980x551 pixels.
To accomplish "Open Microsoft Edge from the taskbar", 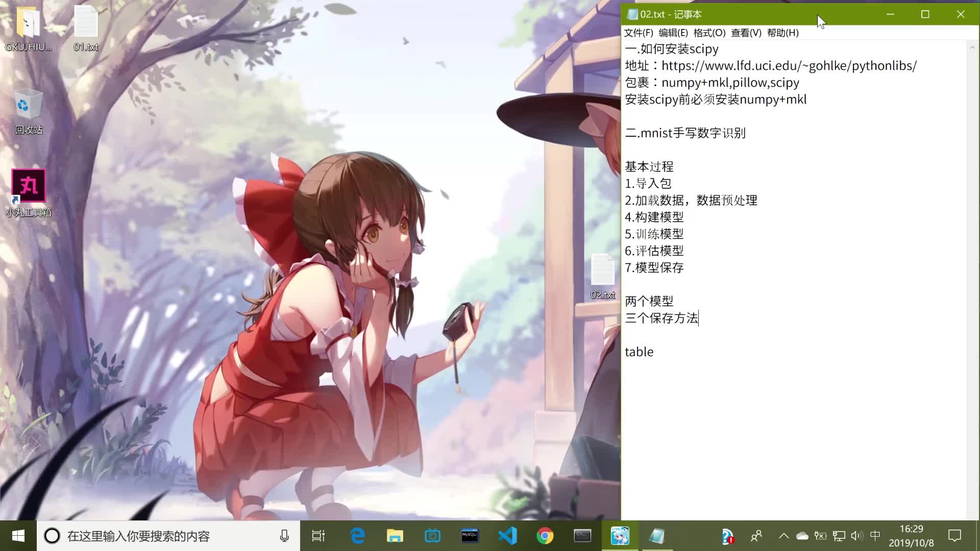I will click(357, 536).
